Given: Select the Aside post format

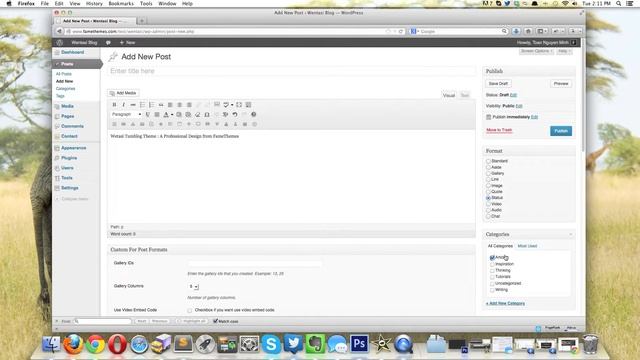Looking at the screenshot, I should coord(488,167).
